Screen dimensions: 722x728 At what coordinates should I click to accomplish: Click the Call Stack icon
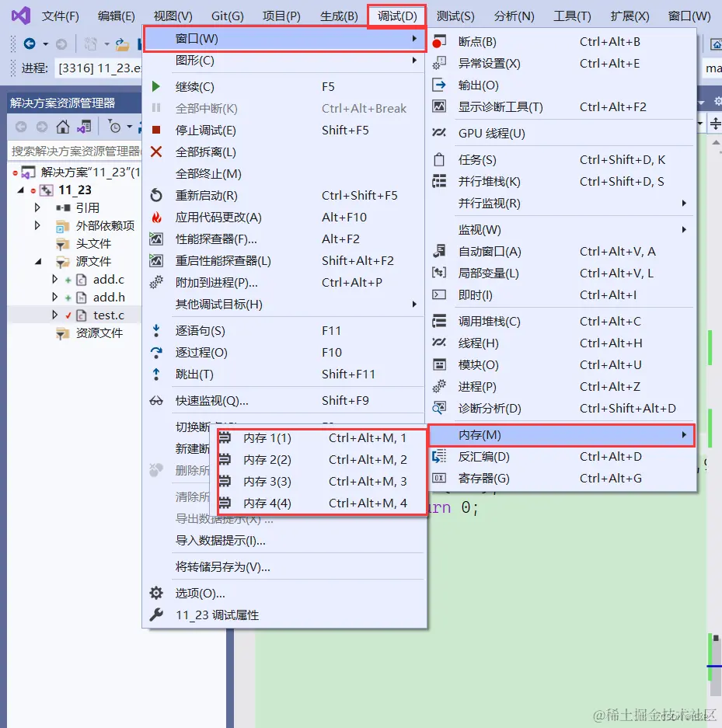coord(439,321)
